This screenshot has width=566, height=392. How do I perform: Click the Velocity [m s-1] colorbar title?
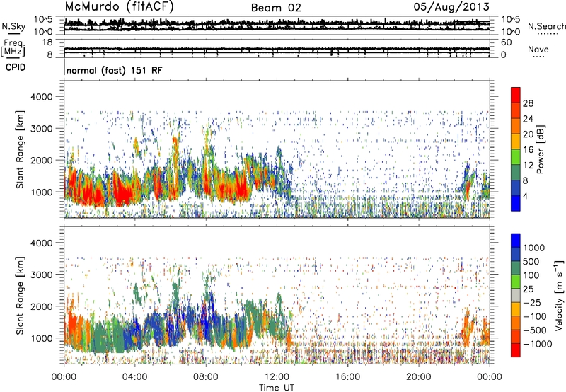(559, 295)
